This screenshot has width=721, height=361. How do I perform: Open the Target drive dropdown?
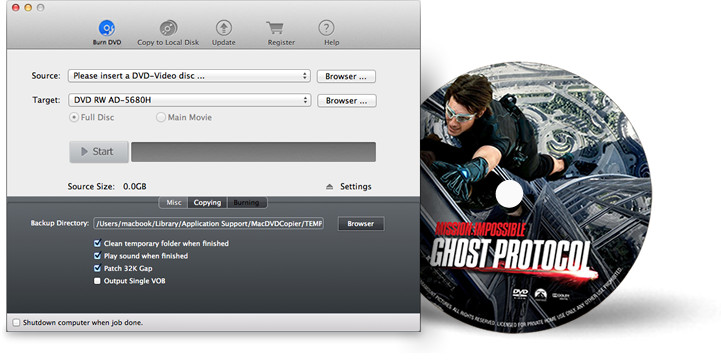pos(189,100)
